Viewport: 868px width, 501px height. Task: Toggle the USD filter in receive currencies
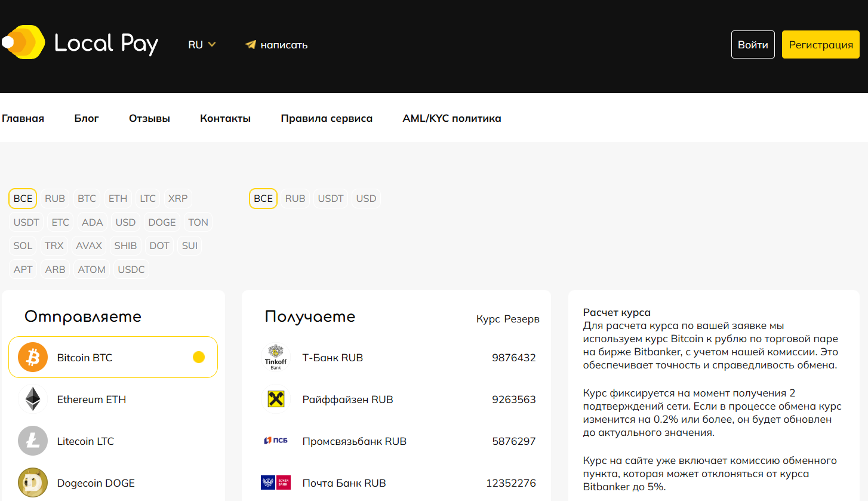tap(366, 198)
